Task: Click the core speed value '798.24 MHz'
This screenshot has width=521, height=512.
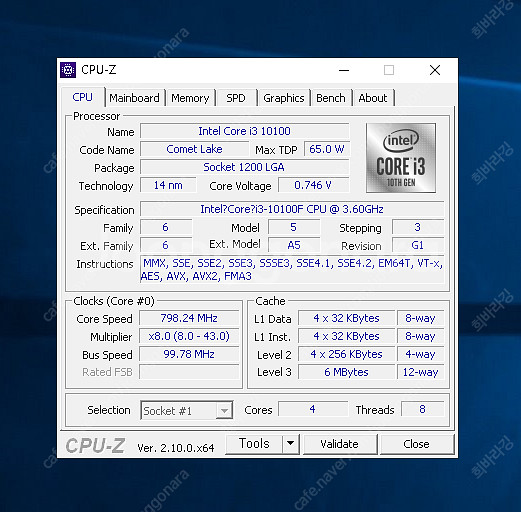Action: [189, 318]
